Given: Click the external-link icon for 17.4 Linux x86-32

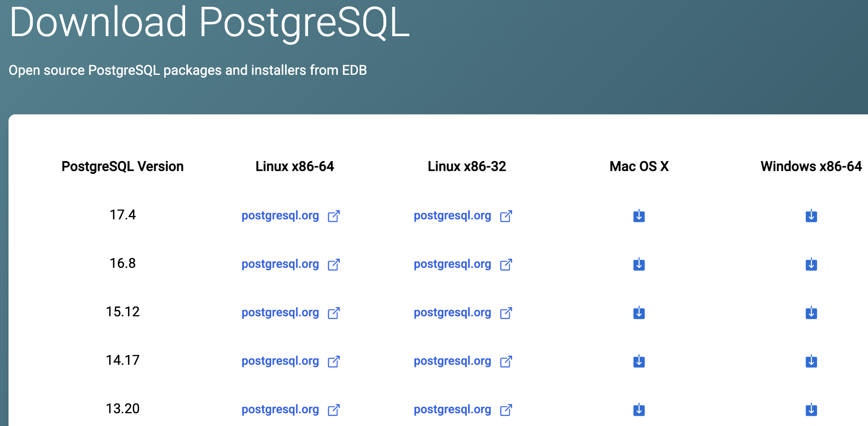Looking at the screenshot, I should click(506, 216).
